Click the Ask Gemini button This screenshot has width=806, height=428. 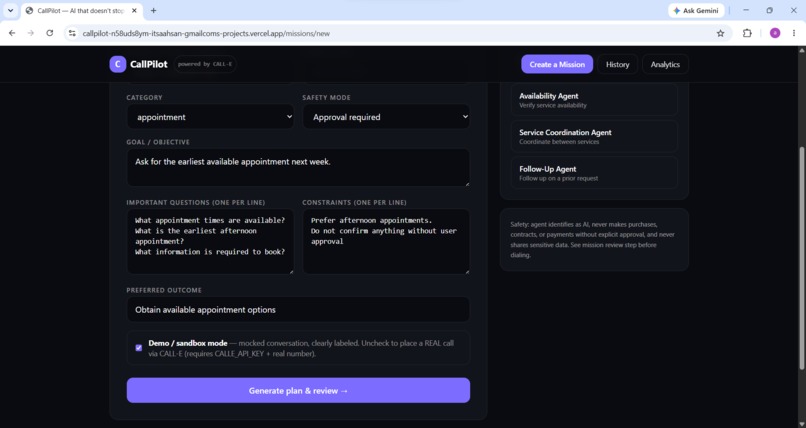coord(696,10)
